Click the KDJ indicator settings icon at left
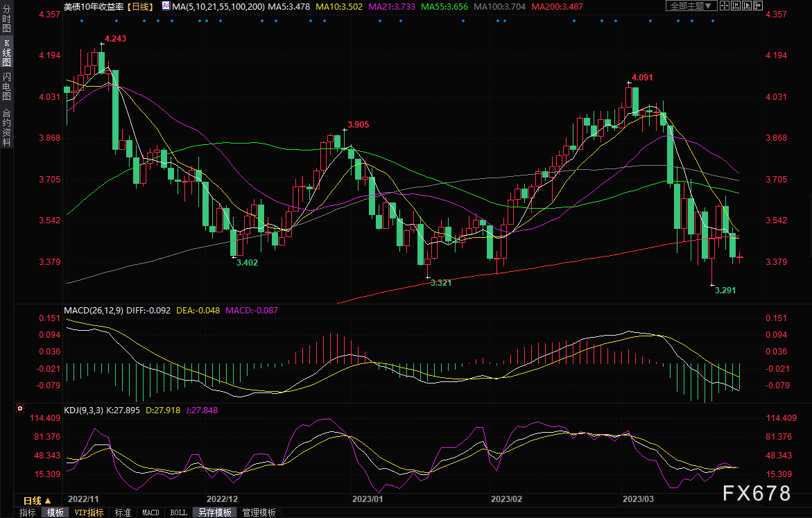This screenshot has height=518, width=812. (20, 408)
